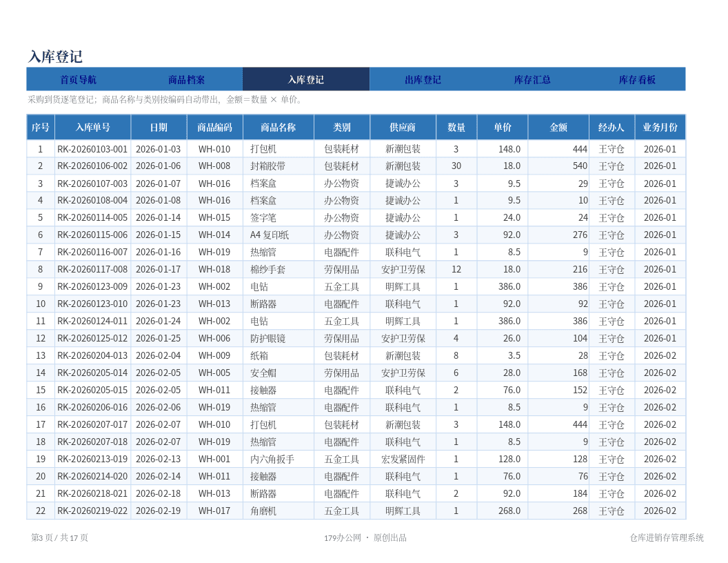Select order number RK-20260125-012
728x563 pixels.
pos(92,338)
